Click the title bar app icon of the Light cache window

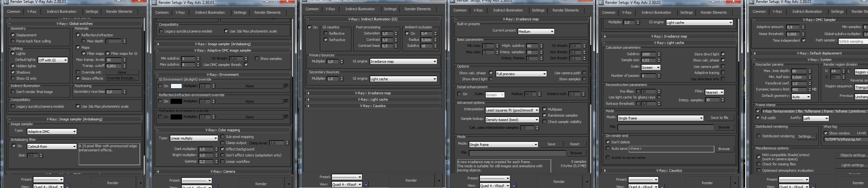[x=600, y=2]
